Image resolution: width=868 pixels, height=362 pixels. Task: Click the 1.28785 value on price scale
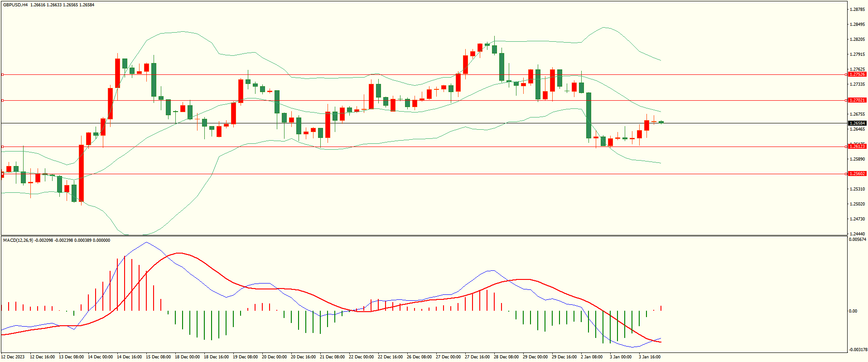pyautogui.click(x=857, y=10)
